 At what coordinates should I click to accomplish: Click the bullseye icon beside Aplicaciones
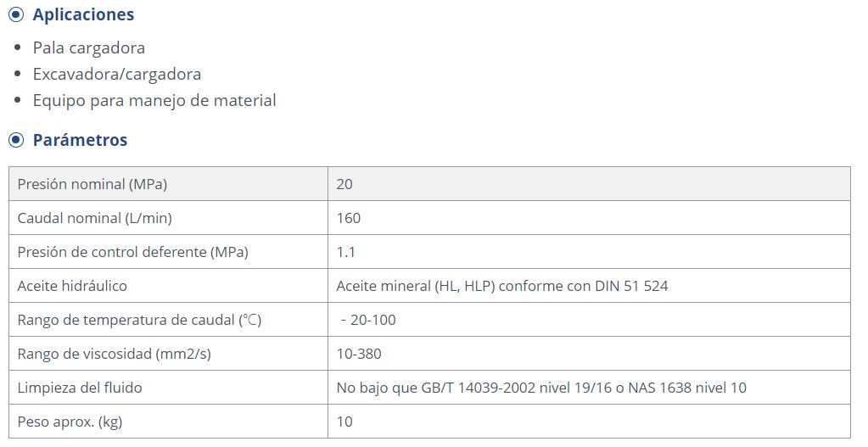click(16, 14)
